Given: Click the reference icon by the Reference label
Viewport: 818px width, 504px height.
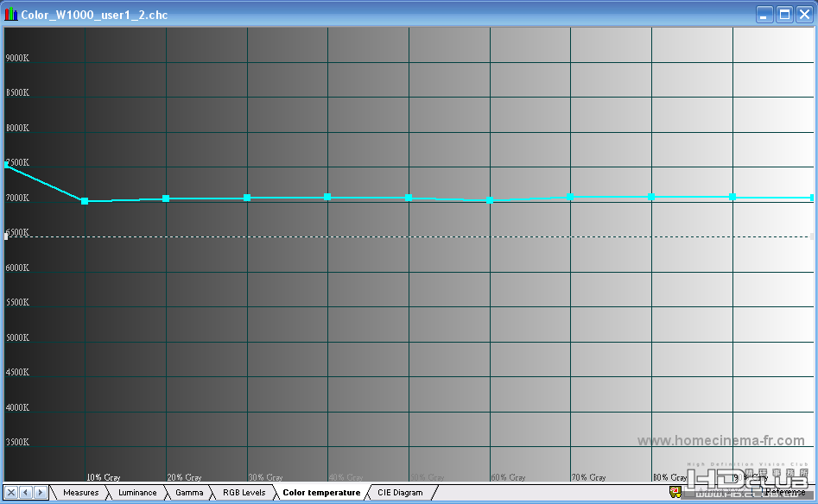Looking at the screenshot, I should (675, 492).
